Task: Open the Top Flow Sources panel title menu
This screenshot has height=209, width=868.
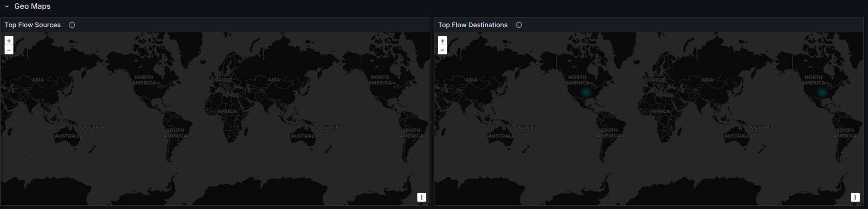Action: coord(33,25)
